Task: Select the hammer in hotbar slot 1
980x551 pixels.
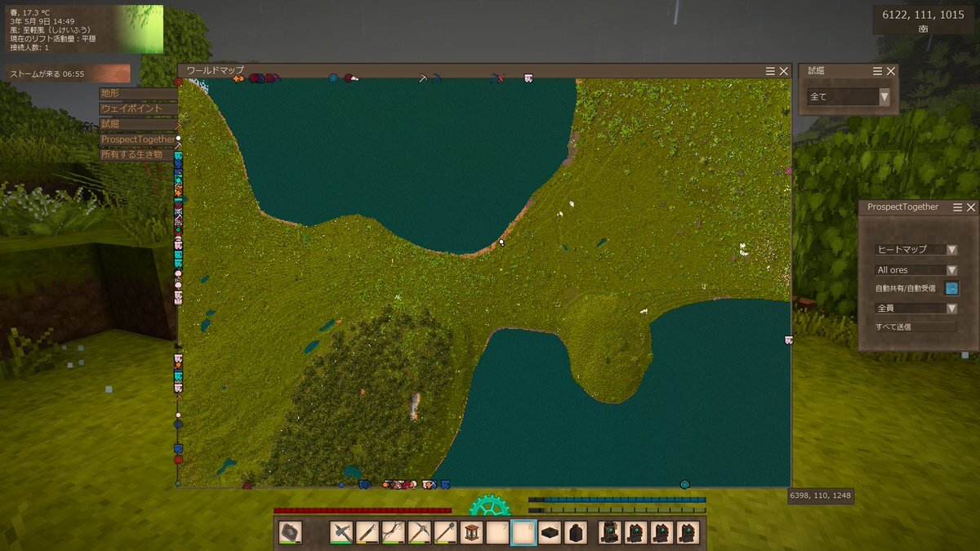Action: 341,533
